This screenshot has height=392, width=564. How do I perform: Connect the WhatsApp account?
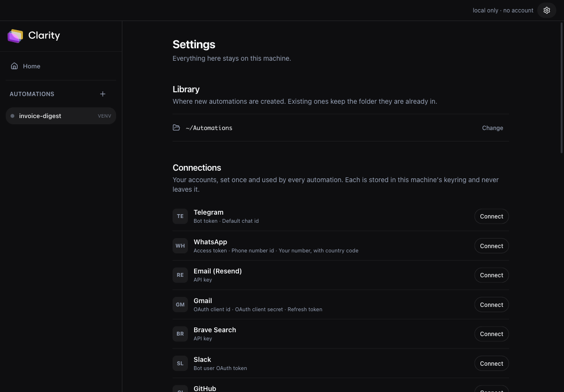tap(491, 246)
